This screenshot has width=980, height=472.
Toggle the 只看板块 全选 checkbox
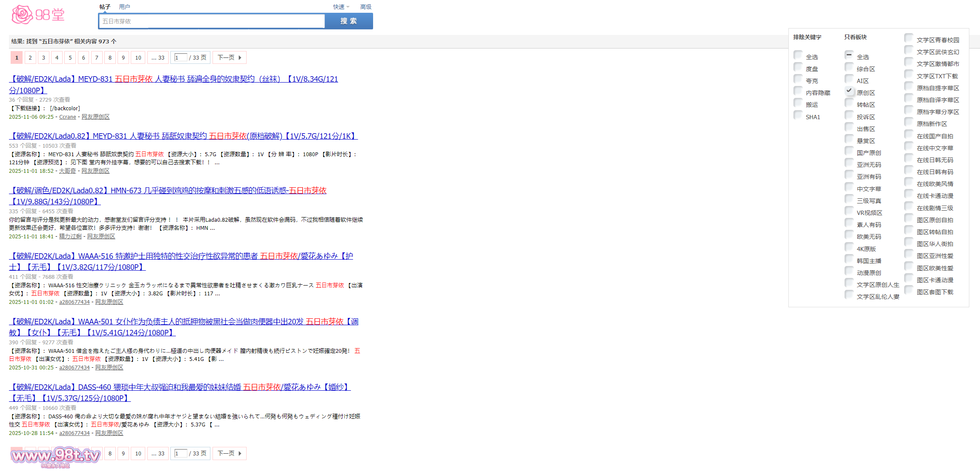(x=849, y=55)
